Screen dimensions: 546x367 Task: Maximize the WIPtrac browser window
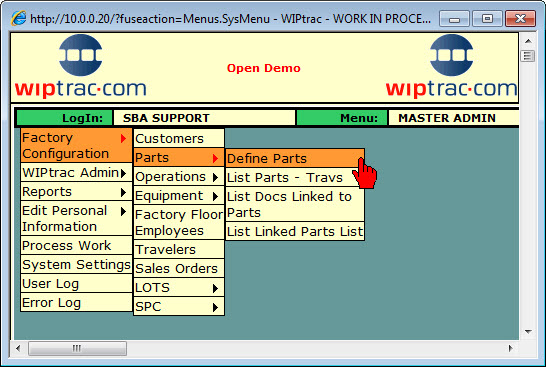point(487,19)
